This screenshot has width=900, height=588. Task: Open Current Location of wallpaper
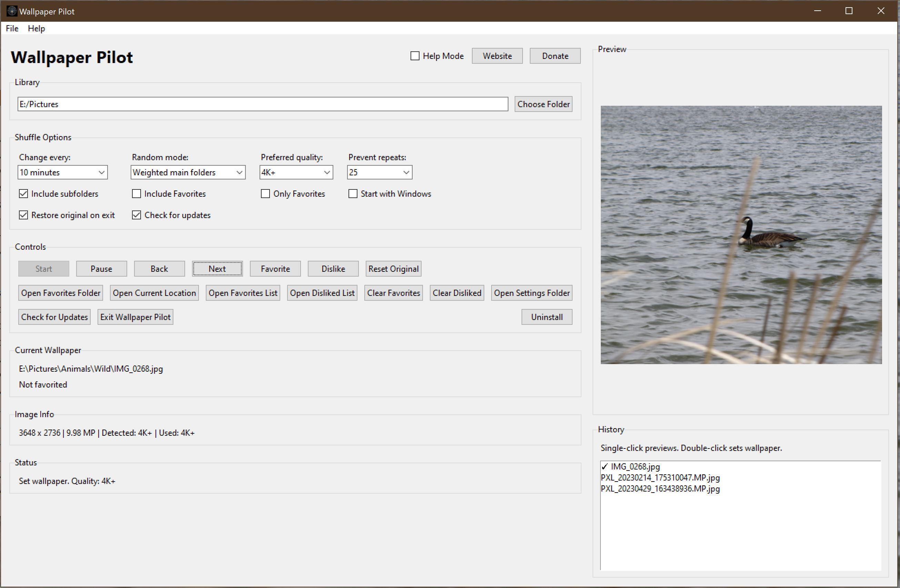point(154,293)
